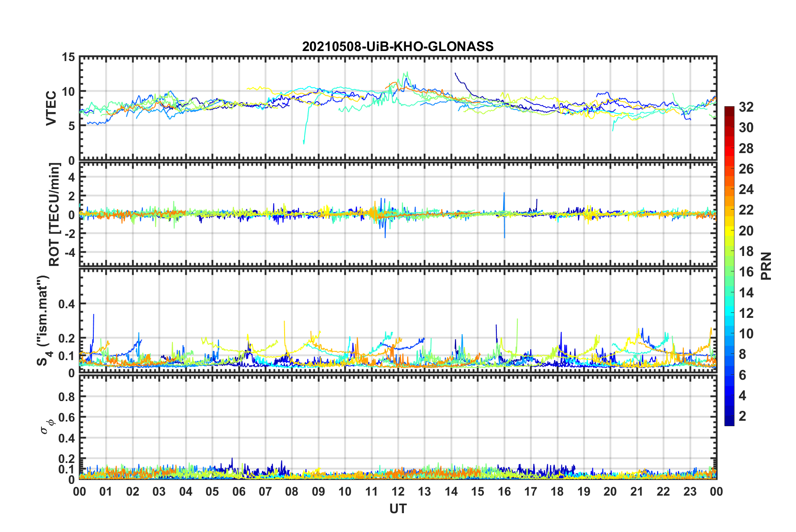Click colorbar tick value 16
796x532 pixels.
[x=746, y=272]
